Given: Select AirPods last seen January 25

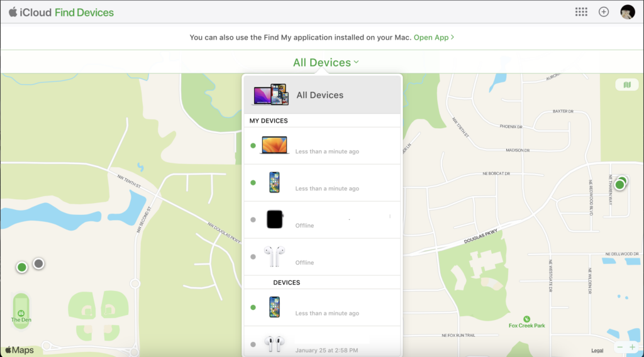Looking at the screenshot, I should tap(322, 342).
